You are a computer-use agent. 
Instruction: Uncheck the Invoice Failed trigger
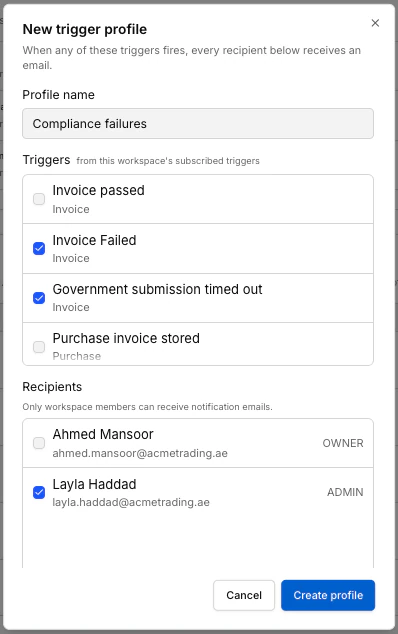pos(39,248)
